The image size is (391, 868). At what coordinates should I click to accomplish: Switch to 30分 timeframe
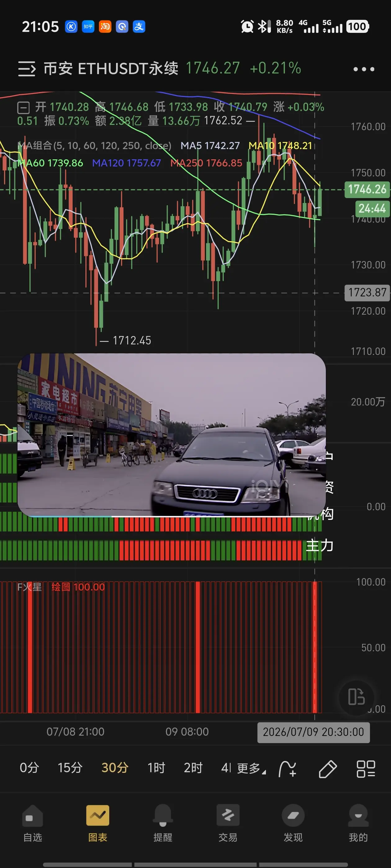115,768
